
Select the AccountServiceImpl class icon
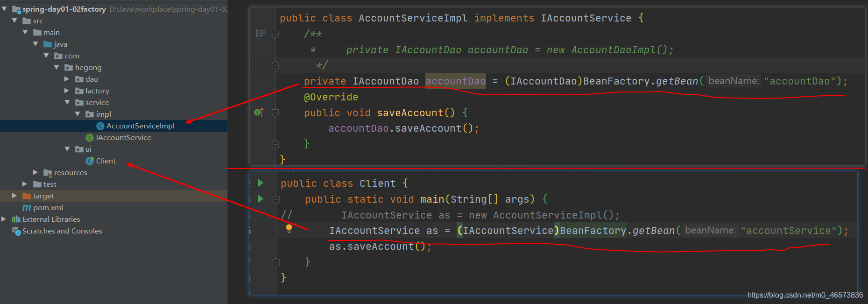100,126
